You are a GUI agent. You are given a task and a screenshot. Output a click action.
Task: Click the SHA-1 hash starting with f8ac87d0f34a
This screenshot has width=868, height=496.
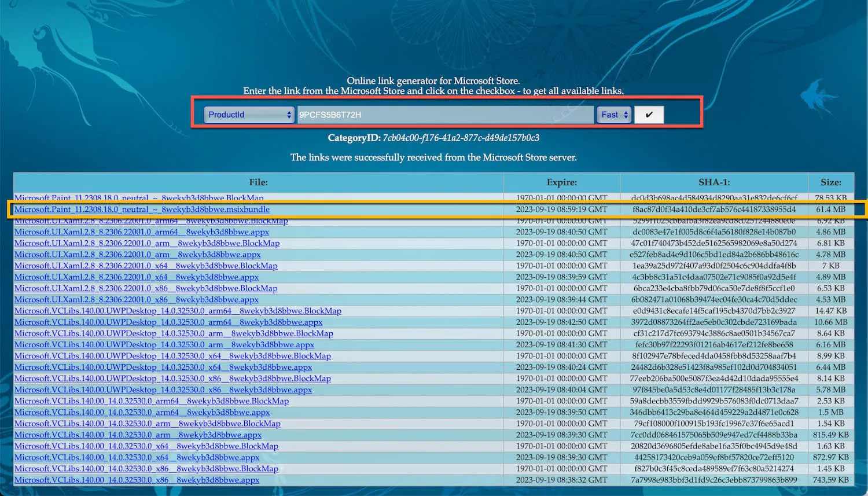pos(714,210)
